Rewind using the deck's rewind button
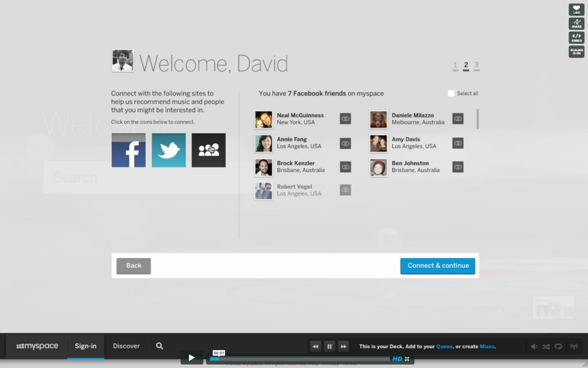Image resolution: width=588 pixels, height=368 pixels. point(315,346)
